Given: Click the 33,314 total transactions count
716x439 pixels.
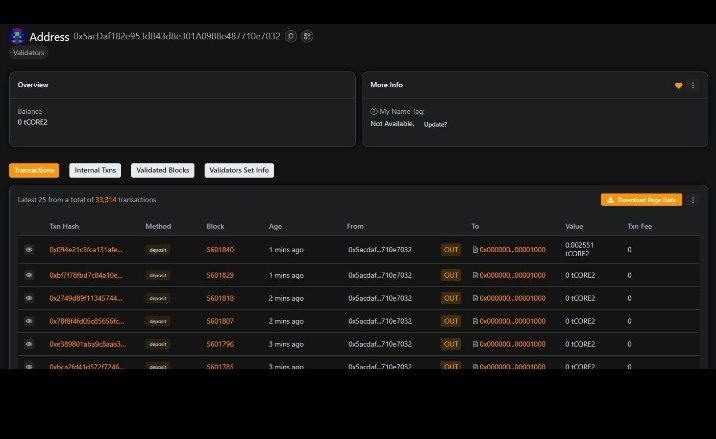Looking at the screenshot, I should tap(105, 200).
